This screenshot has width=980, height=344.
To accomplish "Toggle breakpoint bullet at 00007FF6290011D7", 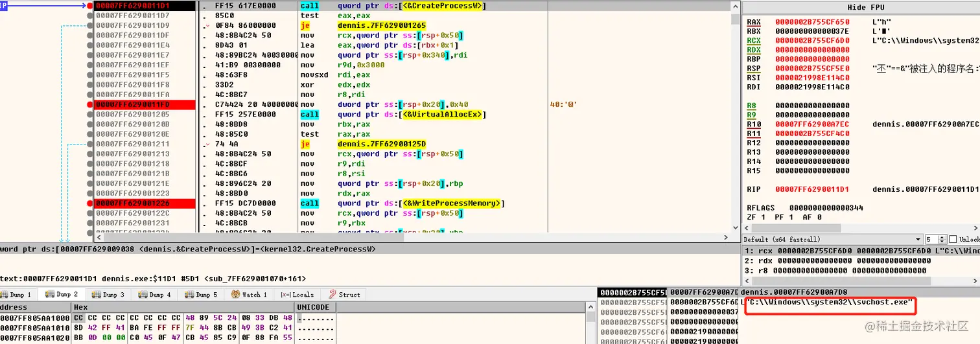I will [x=89, y=16].
